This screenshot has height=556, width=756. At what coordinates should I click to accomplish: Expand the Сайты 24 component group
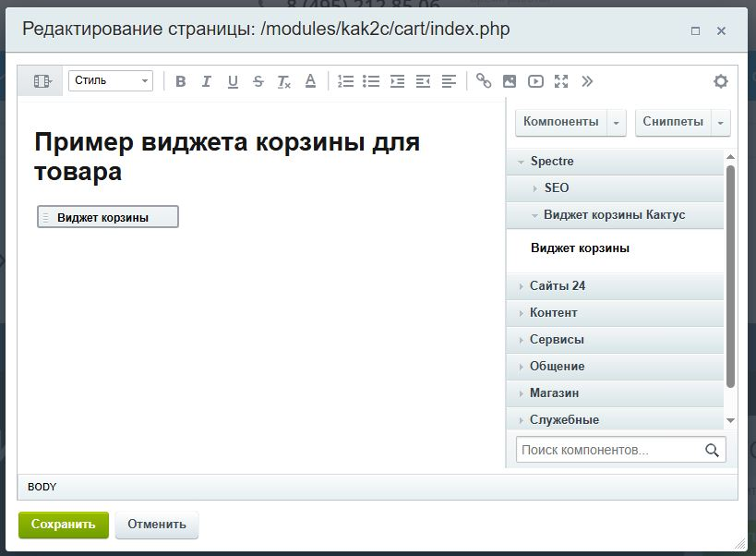[558, 286]
